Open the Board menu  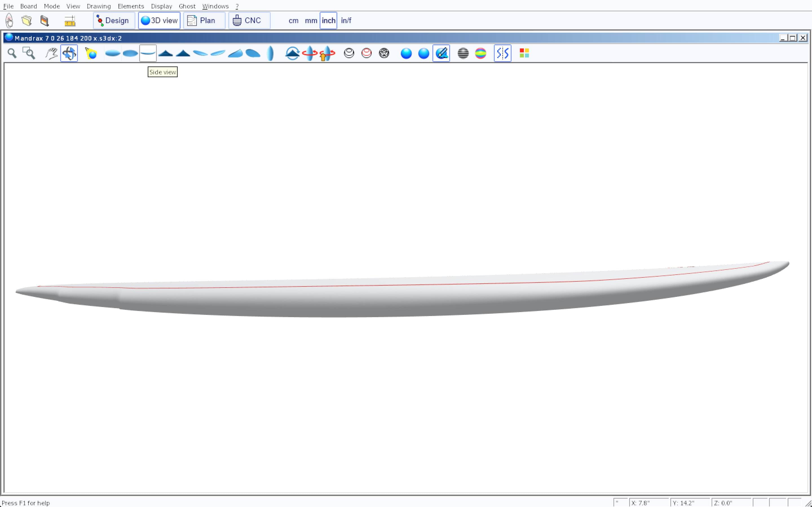[28, 6]
